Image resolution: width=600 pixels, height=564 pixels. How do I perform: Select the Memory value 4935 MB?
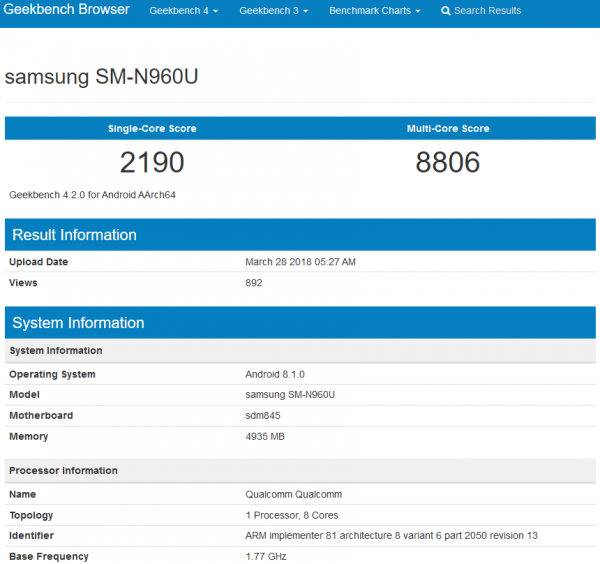pos(265,437)
